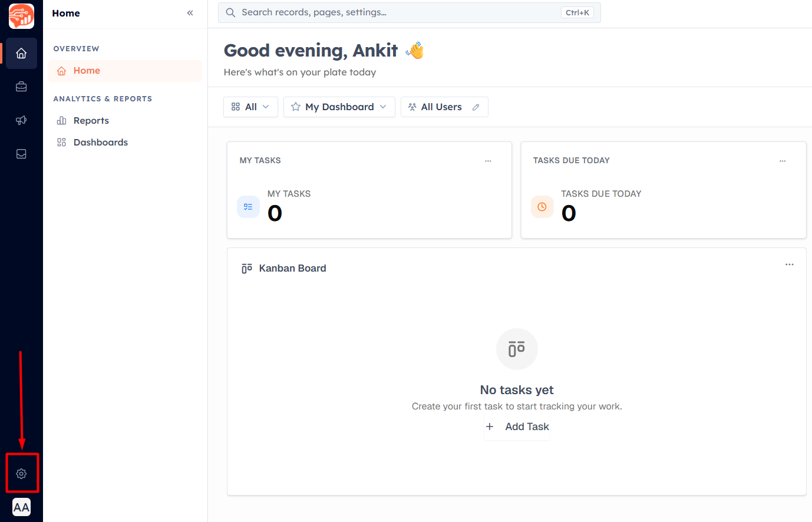The height and width of the screenshot is (522, 812).
Task: Click the home icon in dark sidebar
Action: click(x=21, y=54)
